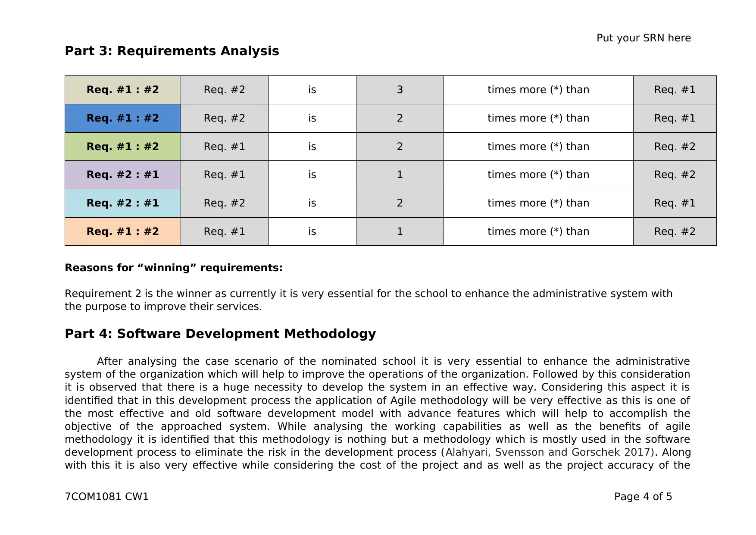Click the line starting "Requirement 2 is the winner"
Image resolution: width=756 pixels, height=535 pixels.
click(x=369, y=294)
